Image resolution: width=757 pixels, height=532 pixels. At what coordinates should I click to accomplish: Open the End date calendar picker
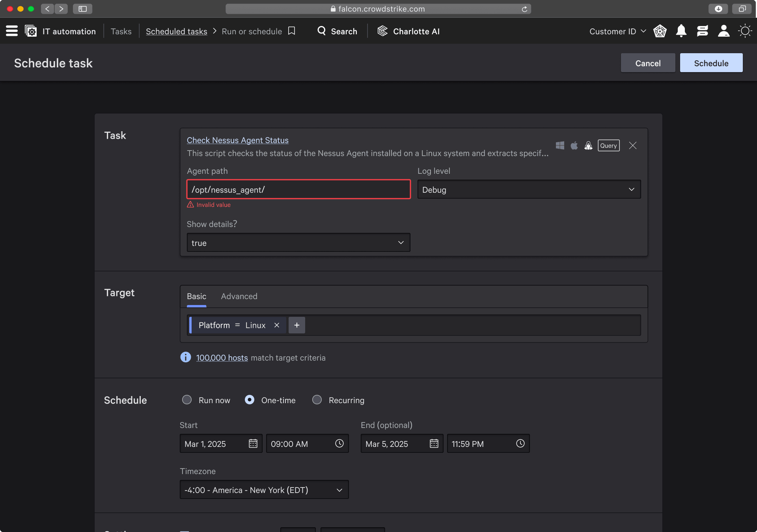[434, 444]
